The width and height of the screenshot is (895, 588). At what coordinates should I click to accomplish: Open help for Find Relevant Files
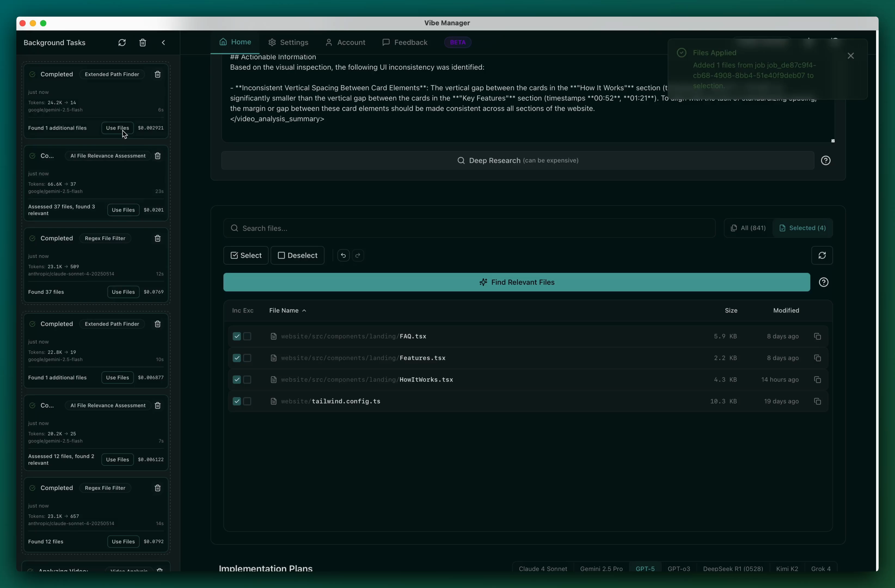coord(824,282)
